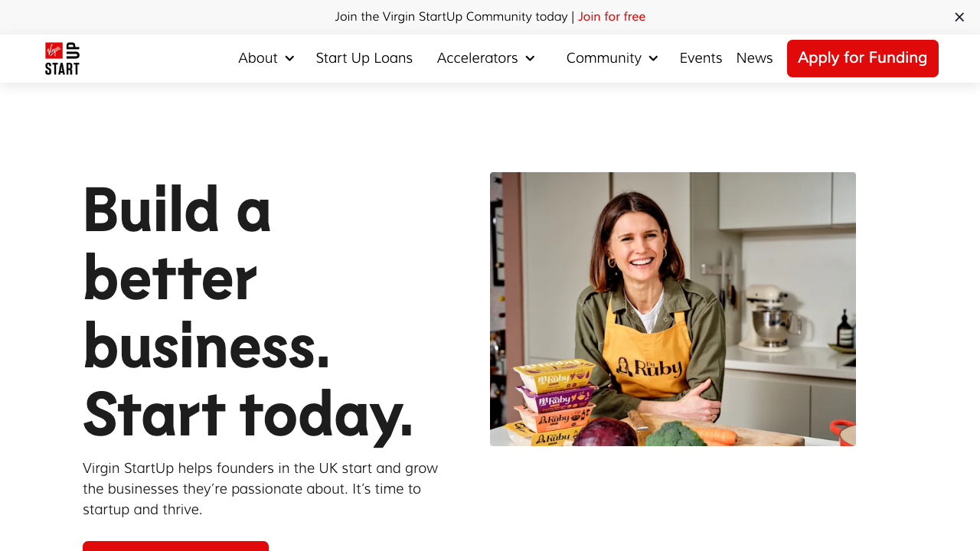Click the stacked Ruby food packages

pyautogui.click(x=545, y=403)
